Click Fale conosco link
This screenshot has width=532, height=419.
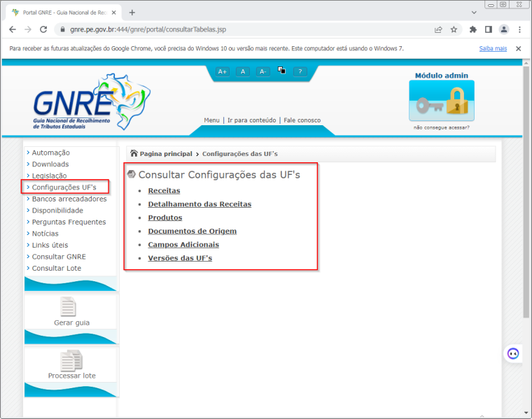click(x=302, y=120)
